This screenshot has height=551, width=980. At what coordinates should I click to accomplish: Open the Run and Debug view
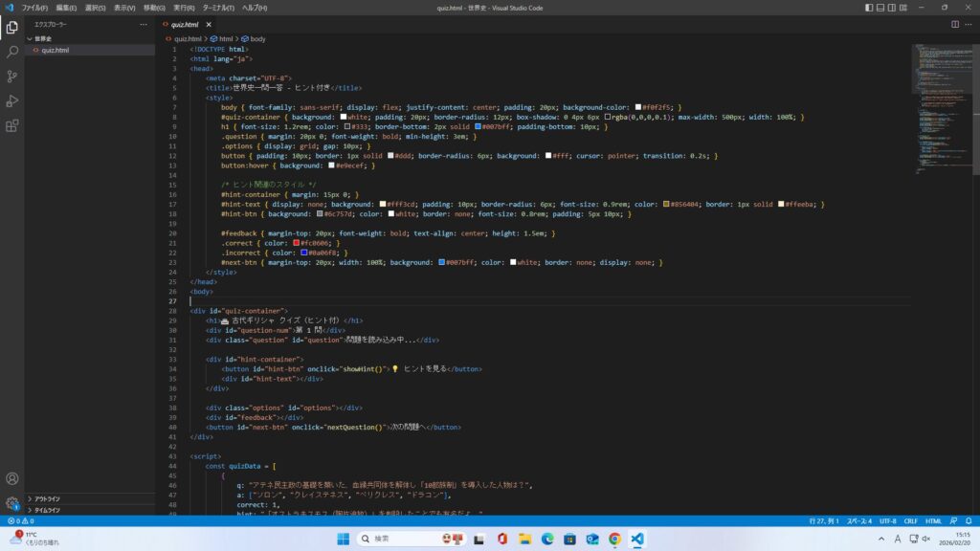point(12,101)
